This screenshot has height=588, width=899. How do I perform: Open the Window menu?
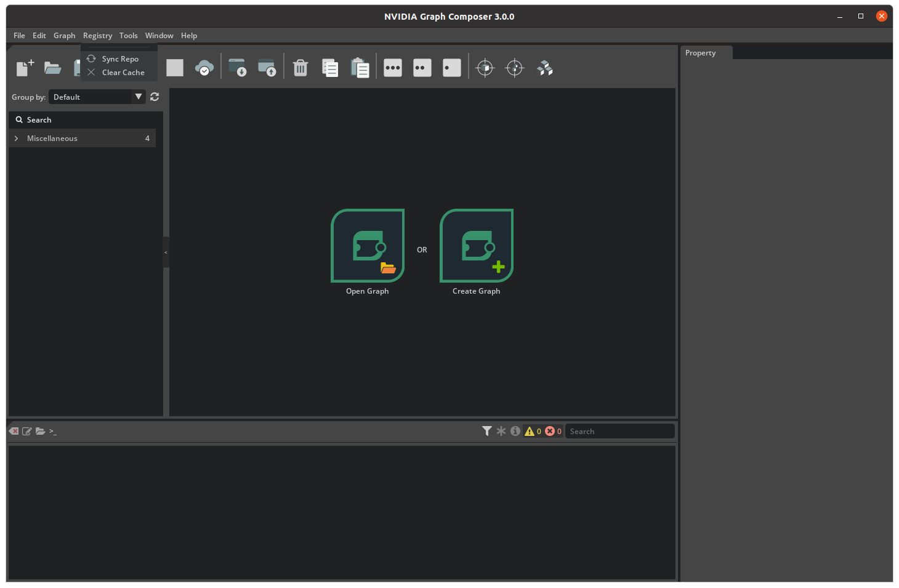tap(159, 36)
